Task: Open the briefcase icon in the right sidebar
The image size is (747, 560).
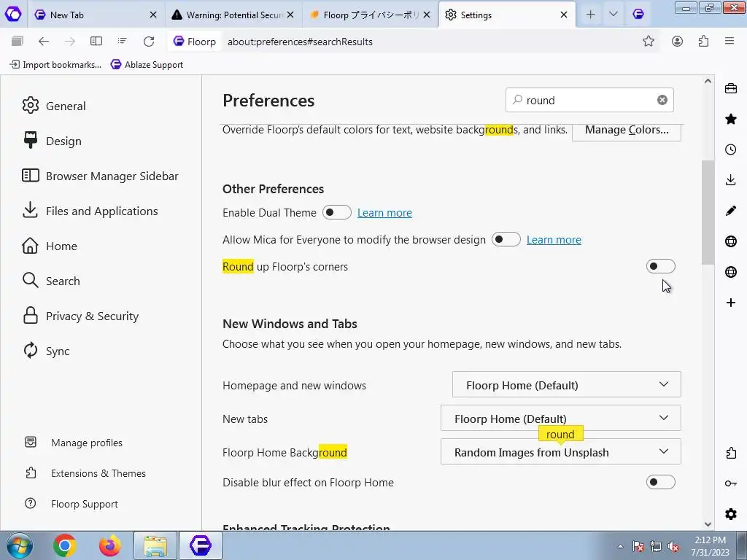Action: 731,88
